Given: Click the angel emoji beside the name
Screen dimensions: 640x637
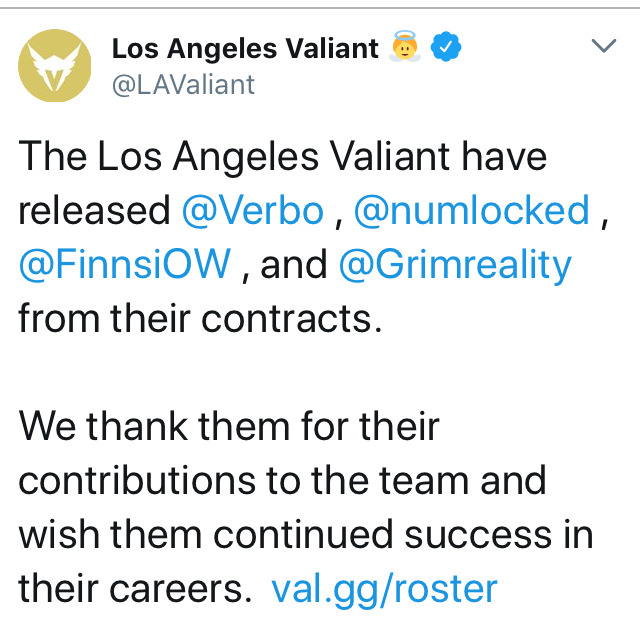Looking at the screenshot, I should coord(405,47).
